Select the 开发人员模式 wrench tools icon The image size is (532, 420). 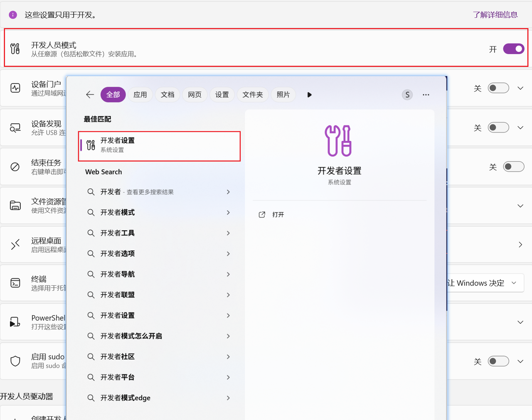15,49
